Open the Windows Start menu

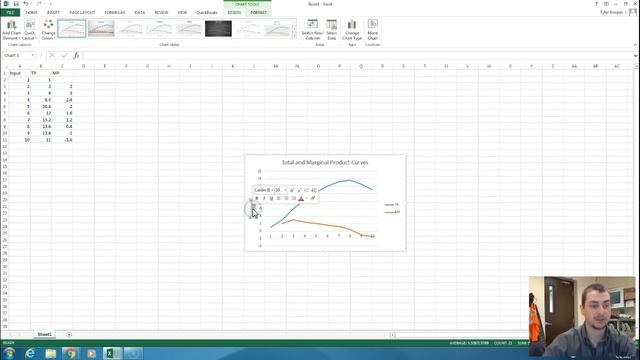tap(9, 353)
